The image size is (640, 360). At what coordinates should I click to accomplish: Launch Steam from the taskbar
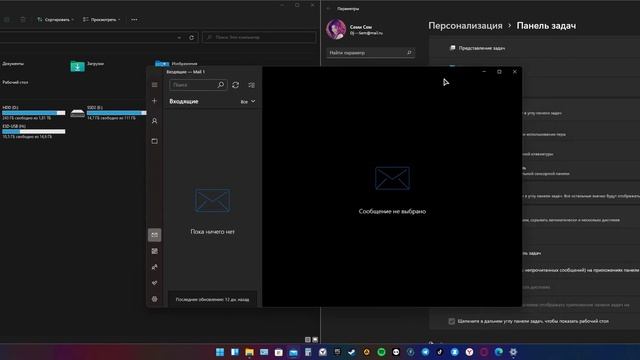tap(352, 352)
